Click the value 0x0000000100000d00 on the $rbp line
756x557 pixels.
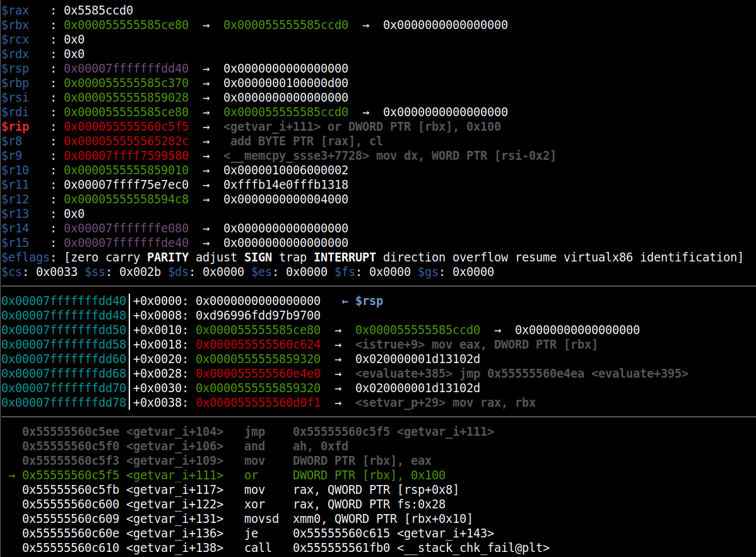286,83
